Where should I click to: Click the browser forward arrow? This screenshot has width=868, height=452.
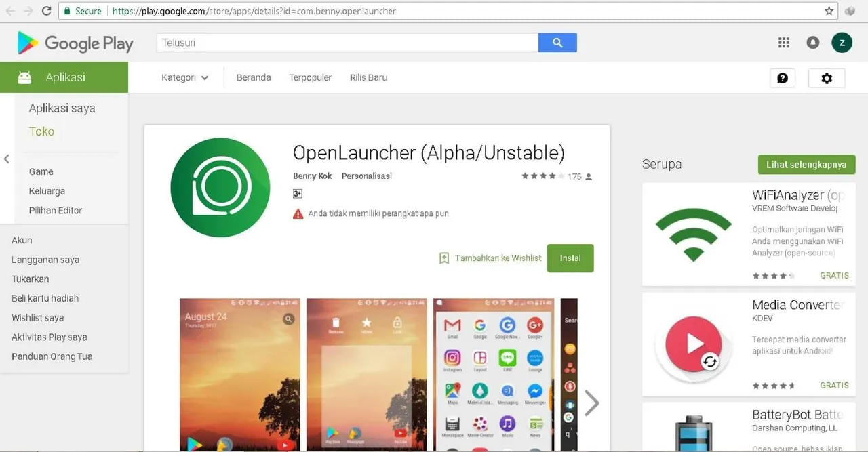28,11
